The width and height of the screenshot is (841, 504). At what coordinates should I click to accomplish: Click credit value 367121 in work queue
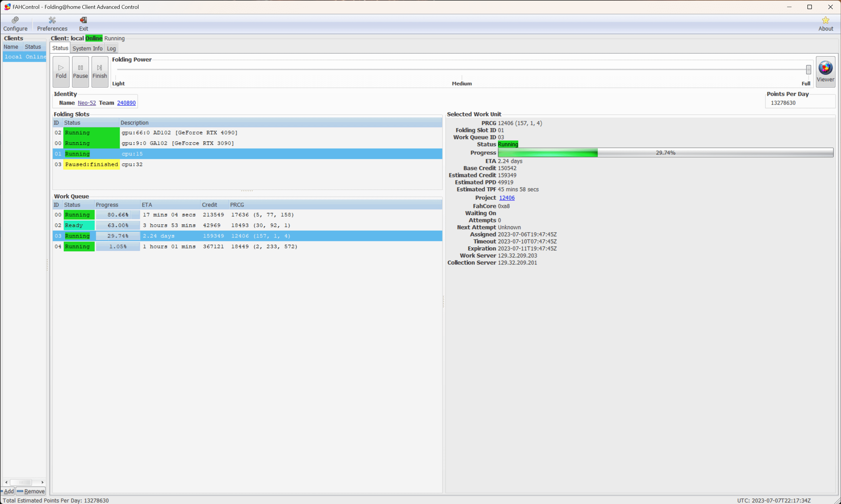point(213,247)
